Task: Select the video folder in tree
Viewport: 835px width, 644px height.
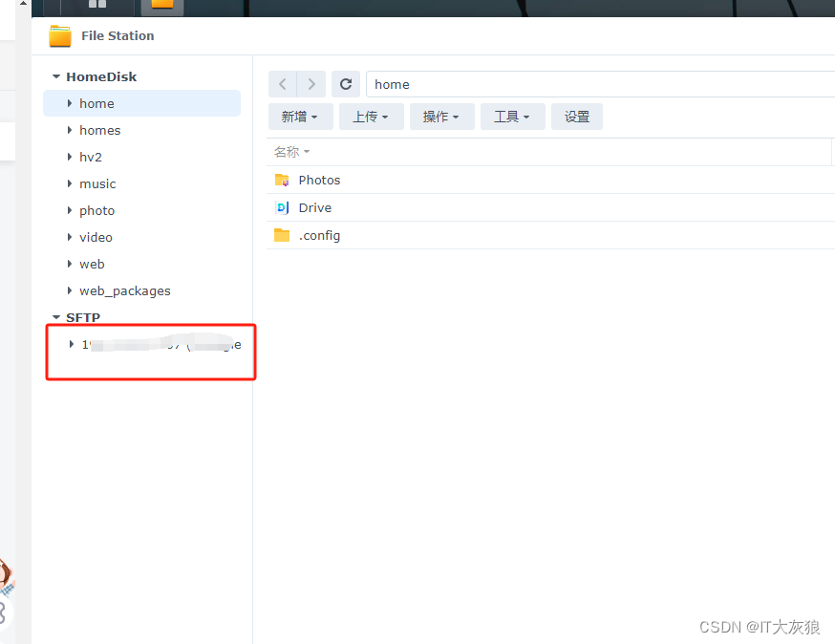Action: (96, 238)
